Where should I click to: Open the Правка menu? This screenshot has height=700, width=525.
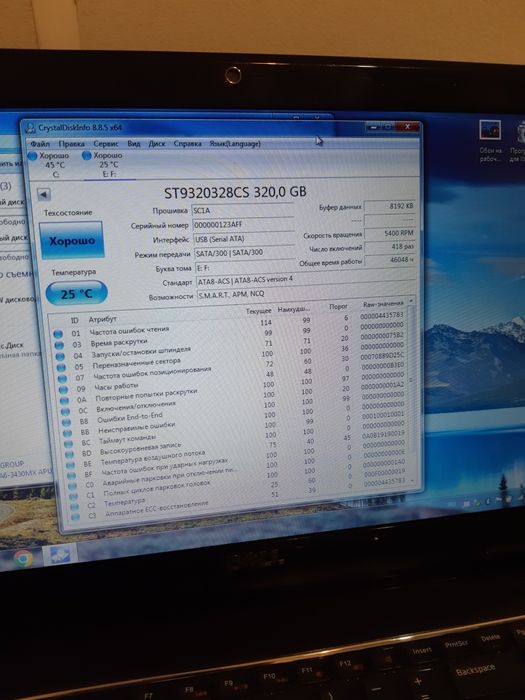pos(71,144)
